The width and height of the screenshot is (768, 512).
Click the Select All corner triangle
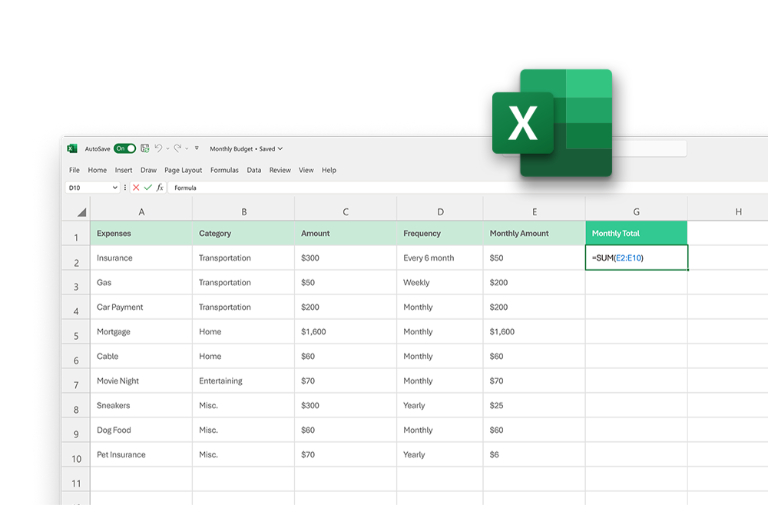pyautogui.click(x=81, y=212)
